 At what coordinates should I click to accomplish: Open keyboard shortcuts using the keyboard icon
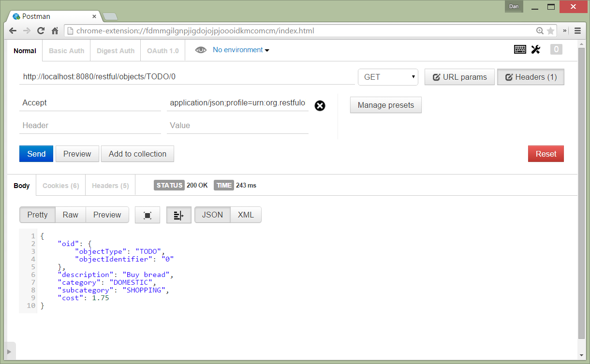(520, 49)
